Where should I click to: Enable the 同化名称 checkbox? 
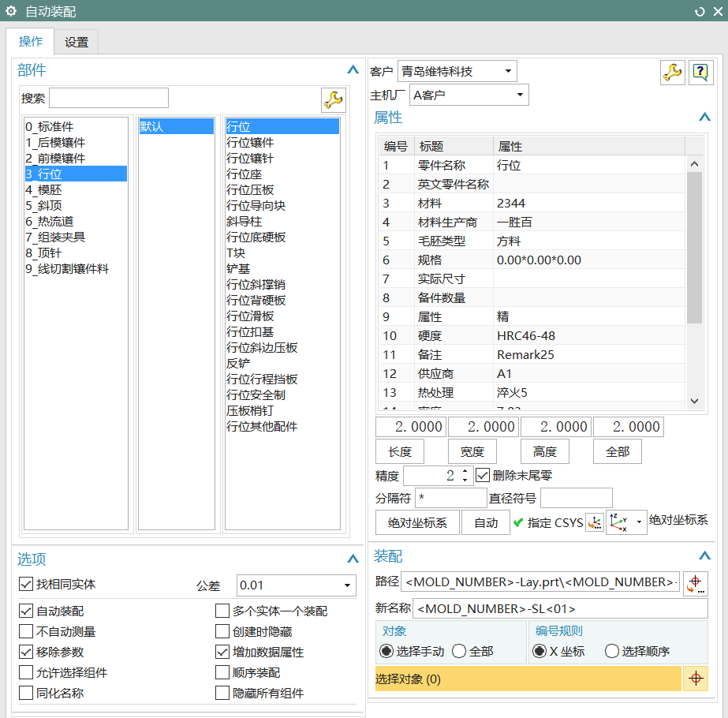(26, 693)
